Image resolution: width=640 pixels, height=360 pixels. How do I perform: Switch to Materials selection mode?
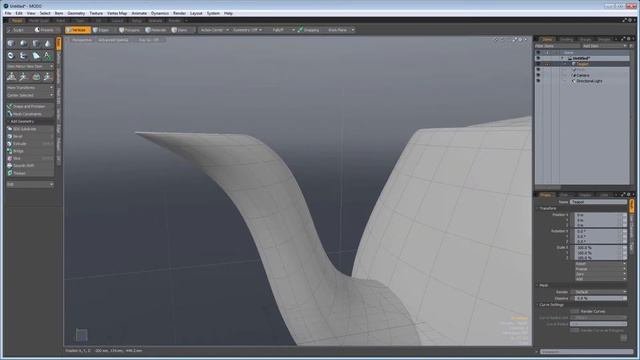[x=156, y=30]
